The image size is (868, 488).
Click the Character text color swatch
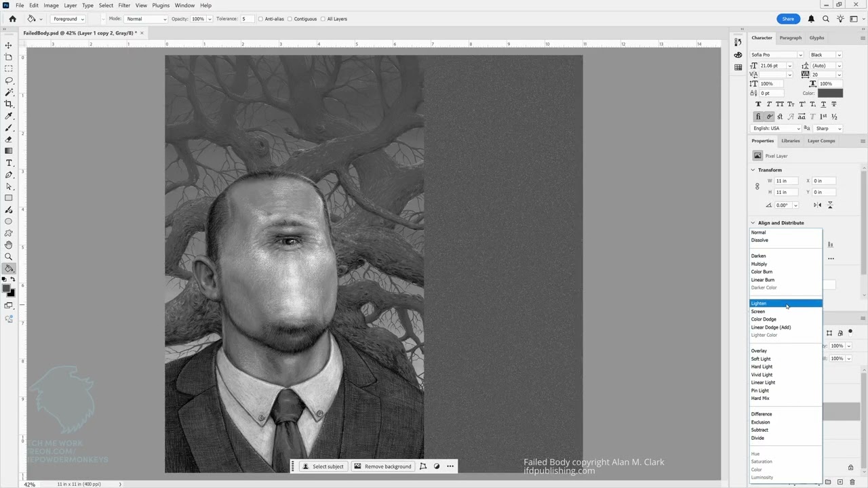tap(830, 93)
